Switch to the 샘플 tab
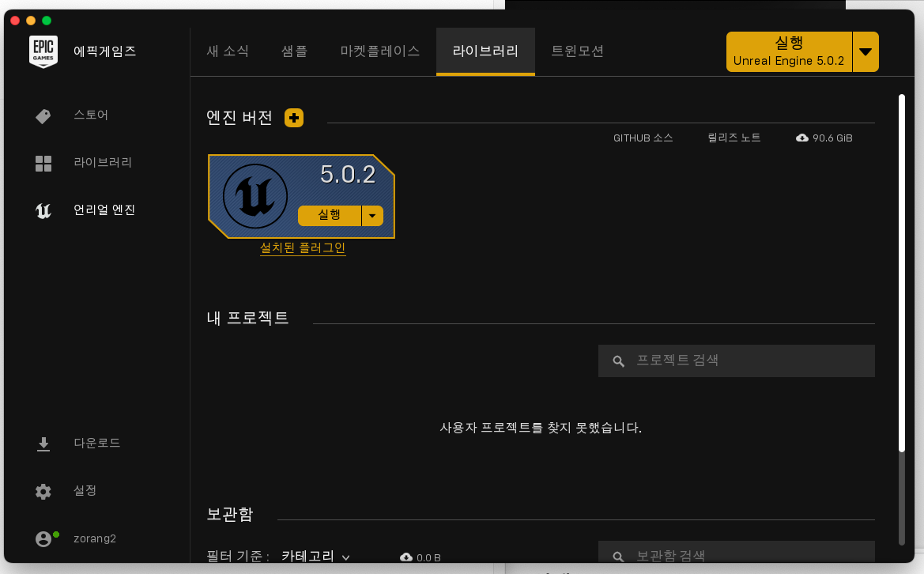 click(294, 51)
